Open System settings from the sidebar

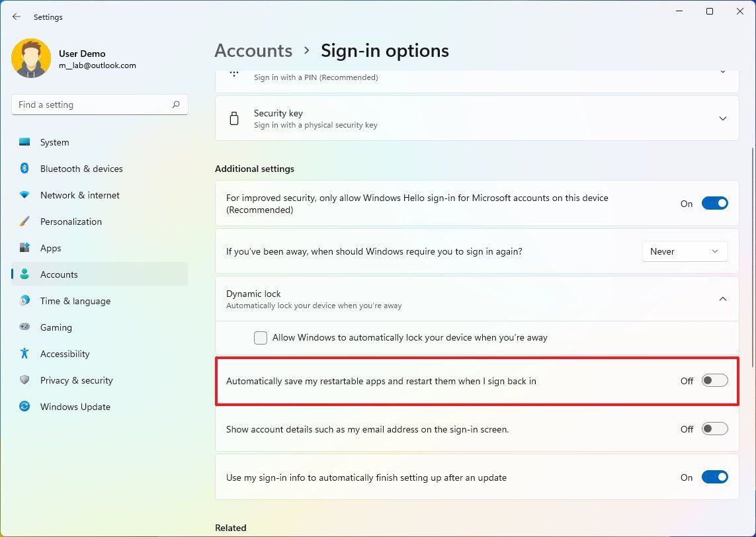[x=54, y=142]
